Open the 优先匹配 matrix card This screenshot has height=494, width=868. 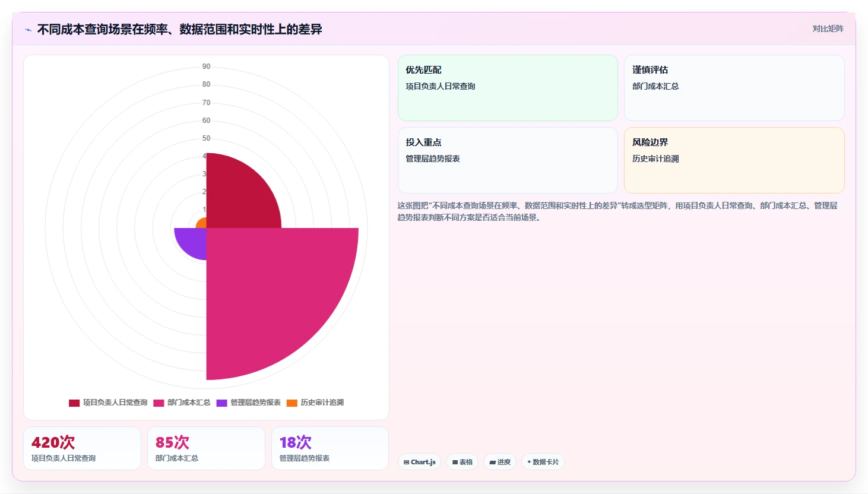point(508,88)
